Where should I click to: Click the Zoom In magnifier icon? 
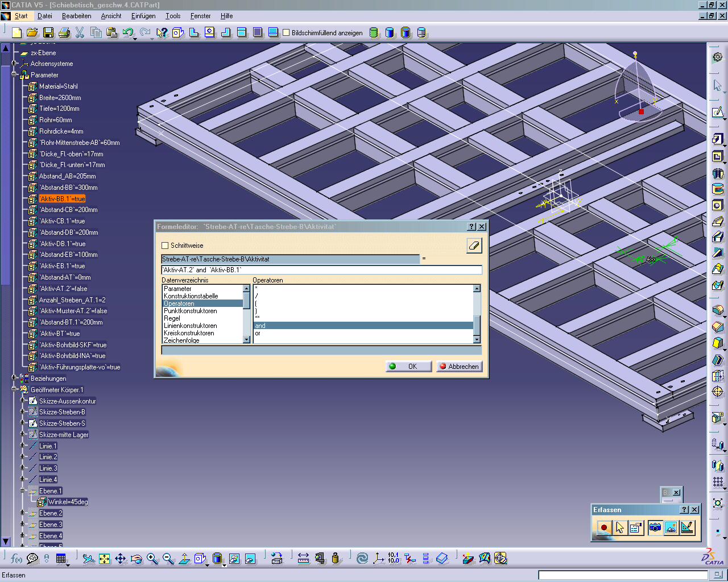click(x=152, y=559)
